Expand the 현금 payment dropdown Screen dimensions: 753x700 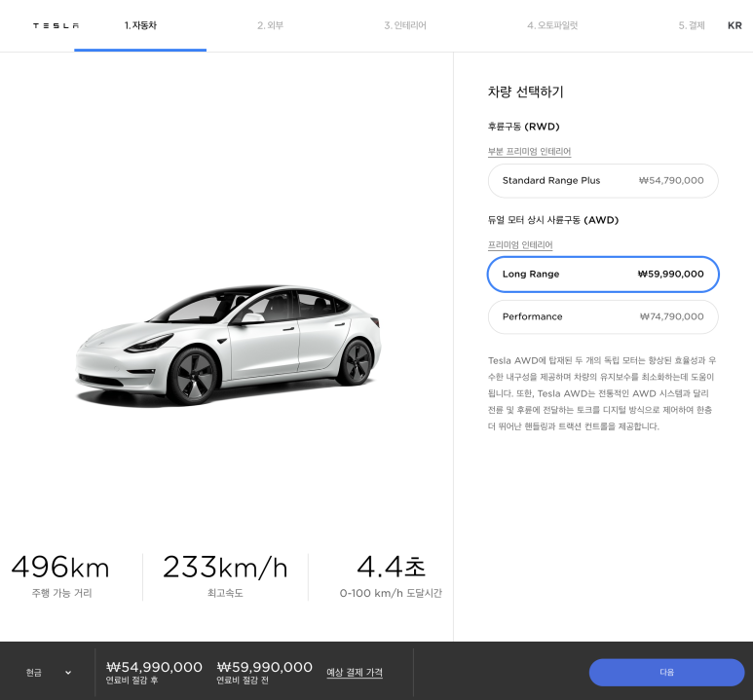49,673
